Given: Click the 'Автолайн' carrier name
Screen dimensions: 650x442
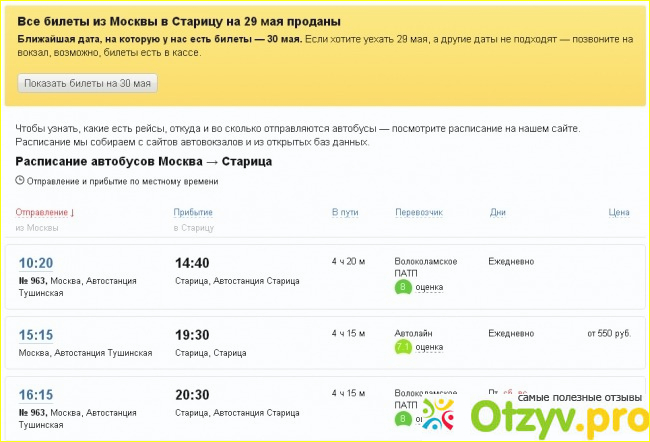Looking at the screenshot, I should pos(416,332).
